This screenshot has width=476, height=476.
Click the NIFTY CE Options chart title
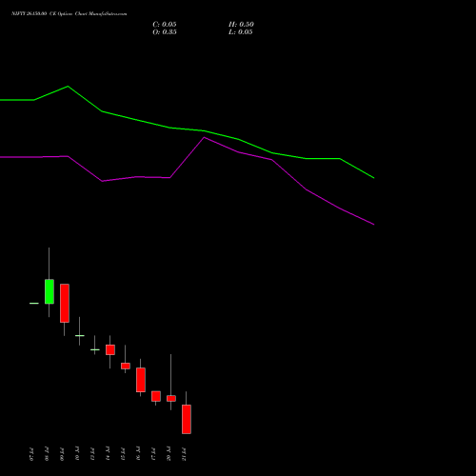point(69,13)
